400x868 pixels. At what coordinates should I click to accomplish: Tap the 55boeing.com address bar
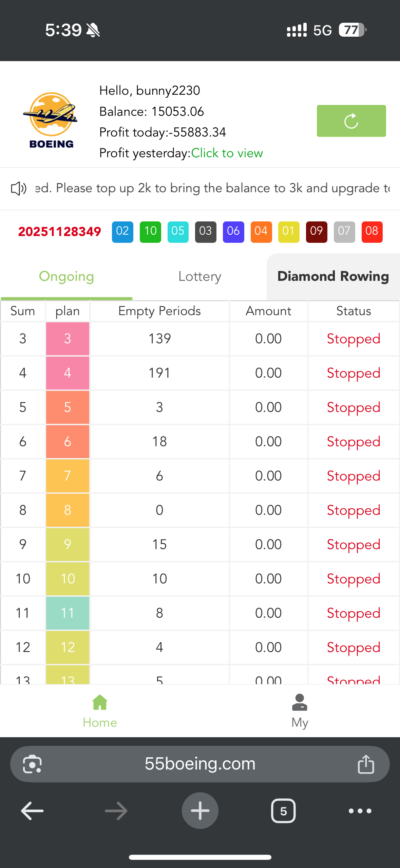(x=200, y=764)
